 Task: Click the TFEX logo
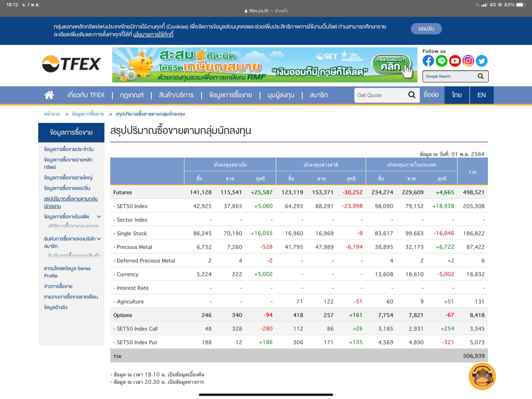point(71,64)
